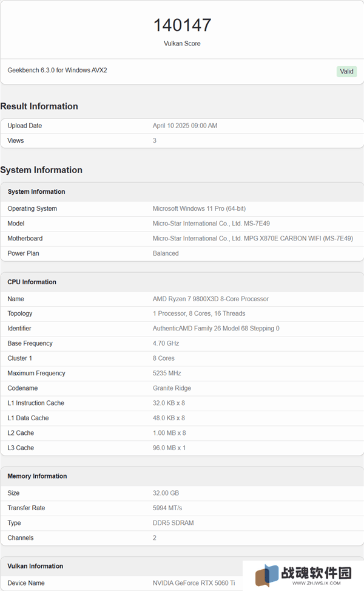Screen dimensions: 364x591
Task: Click the Channels row label
Action: tap(21, 538)
